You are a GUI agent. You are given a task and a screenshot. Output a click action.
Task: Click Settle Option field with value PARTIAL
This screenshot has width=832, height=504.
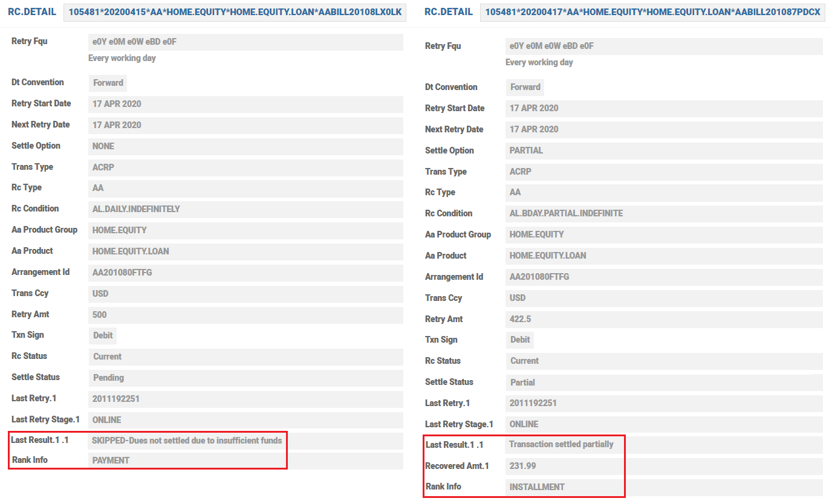tap(663, 150)
